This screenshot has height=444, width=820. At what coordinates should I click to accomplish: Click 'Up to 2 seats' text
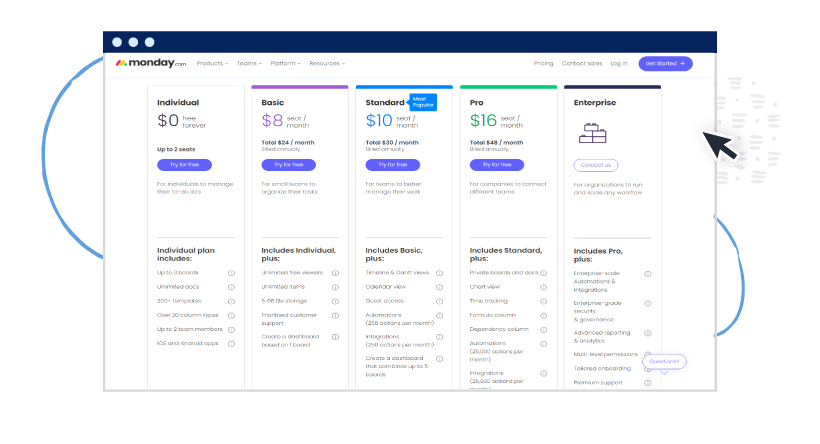(x=176, y=149)
